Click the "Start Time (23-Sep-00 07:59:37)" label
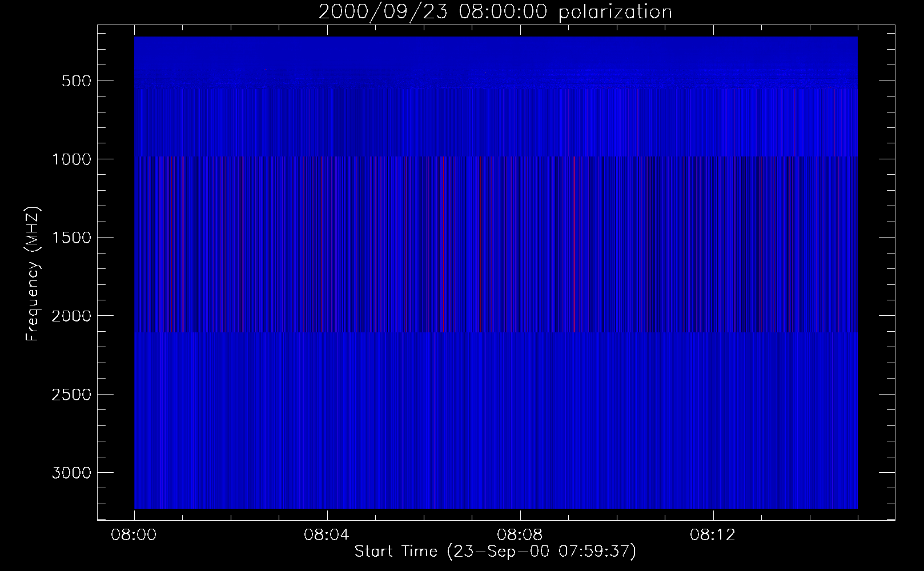This screenshot has height=571, width=924. (x=495, y=552)
